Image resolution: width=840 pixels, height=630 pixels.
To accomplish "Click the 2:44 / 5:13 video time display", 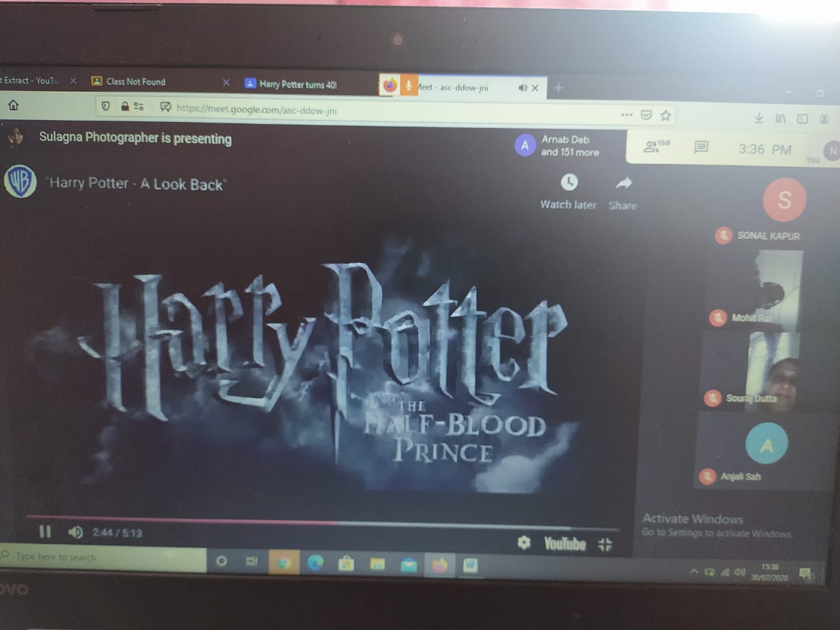I will click(x=117, y=533).
